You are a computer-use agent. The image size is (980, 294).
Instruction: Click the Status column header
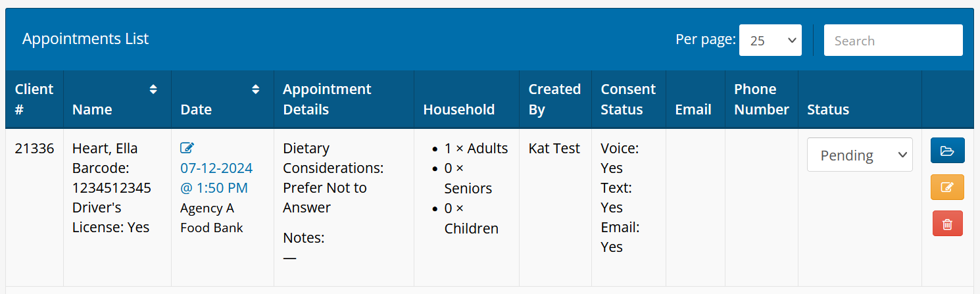tap(828, 109)
